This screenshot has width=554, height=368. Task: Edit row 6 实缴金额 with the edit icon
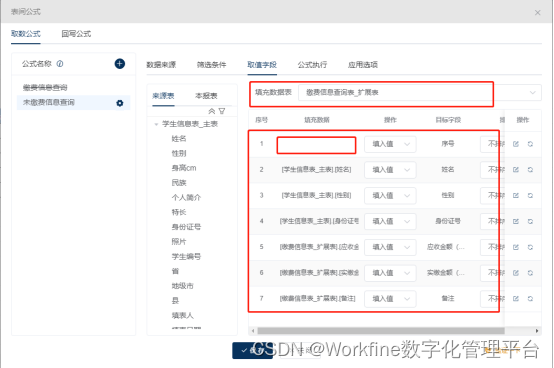pos(516,273)
